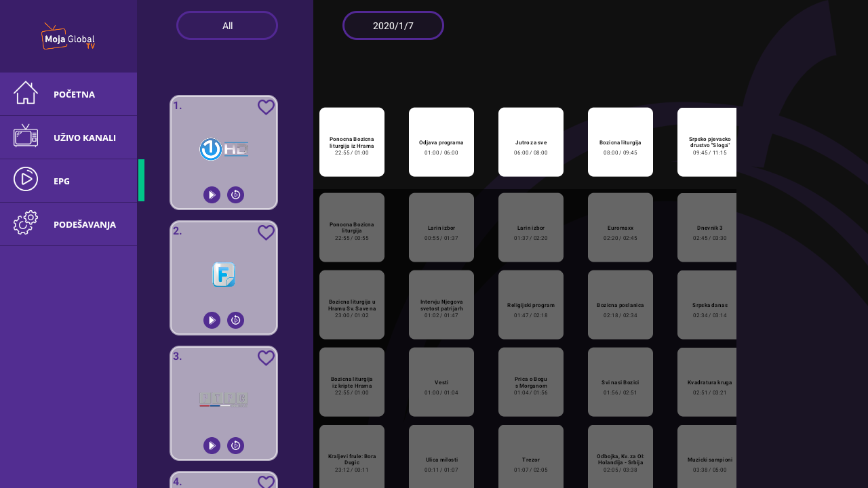Open program Bozicna liturgija 08:00
This screenshot has height=488, width=868.
click(620, 142)
